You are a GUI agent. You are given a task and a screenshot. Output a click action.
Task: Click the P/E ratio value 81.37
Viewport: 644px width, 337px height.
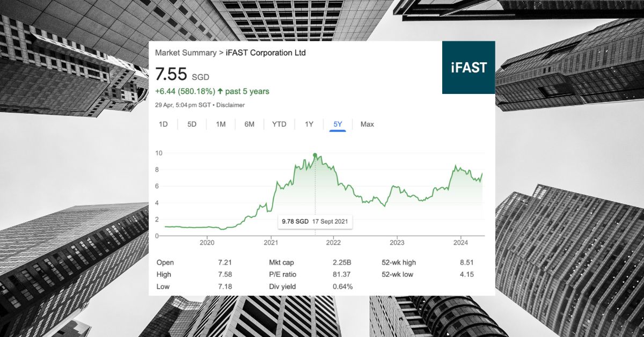coord(341,274)
